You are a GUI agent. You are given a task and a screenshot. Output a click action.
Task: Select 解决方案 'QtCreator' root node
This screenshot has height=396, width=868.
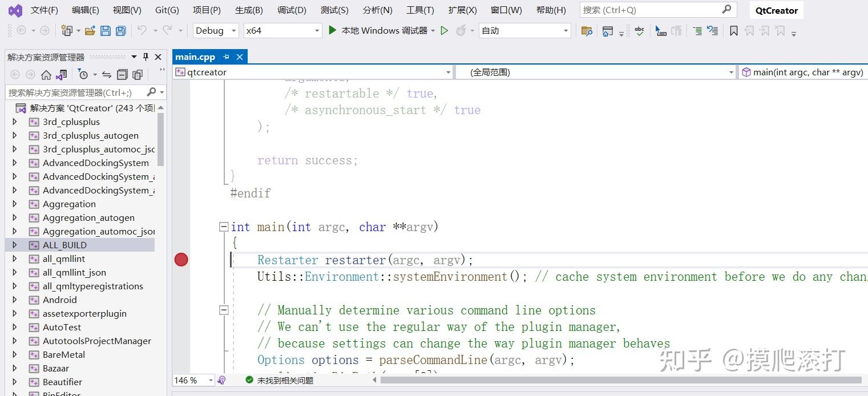pos(86,108)
